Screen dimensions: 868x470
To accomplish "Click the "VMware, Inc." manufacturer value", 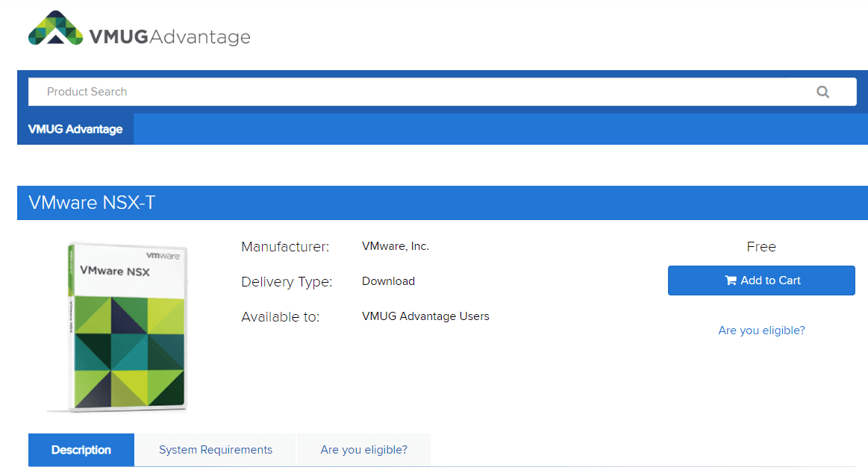I will point(396,246).
